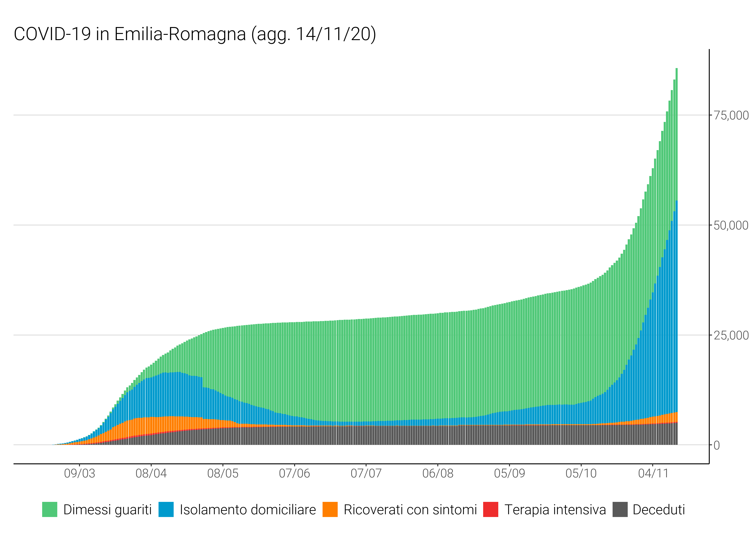The width and height of the screenshot is (756, 550).
Task: Click the orange Ricoverati con sintomi swatch
Action: 330,509
